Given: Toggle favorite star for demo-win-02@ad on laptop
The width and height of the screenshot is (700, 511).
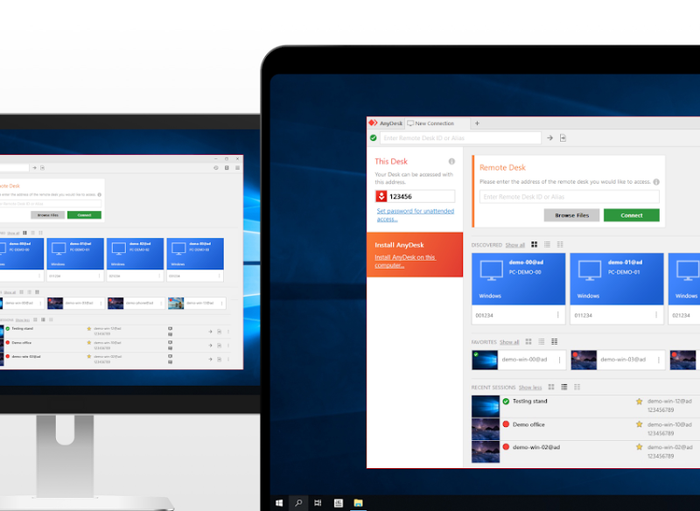Looking at the screenshot, I should click(x=639, y=447).
